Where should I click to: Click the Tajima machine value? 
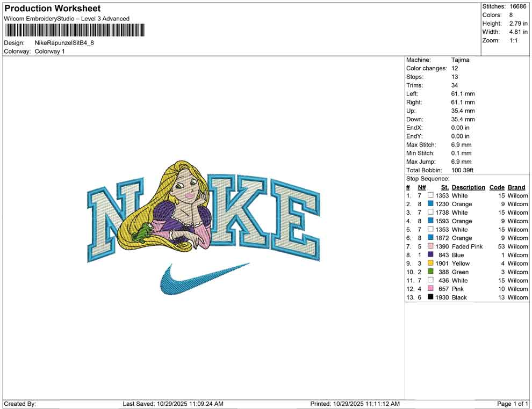point(459,60)
